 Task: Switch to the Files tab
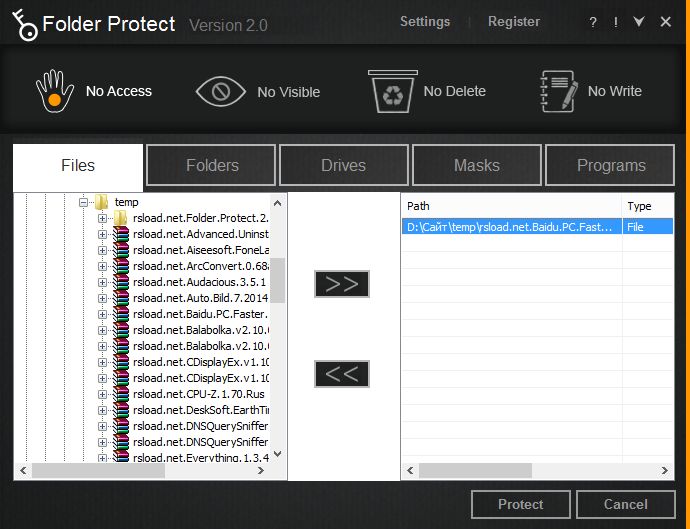tap(78, 166)
